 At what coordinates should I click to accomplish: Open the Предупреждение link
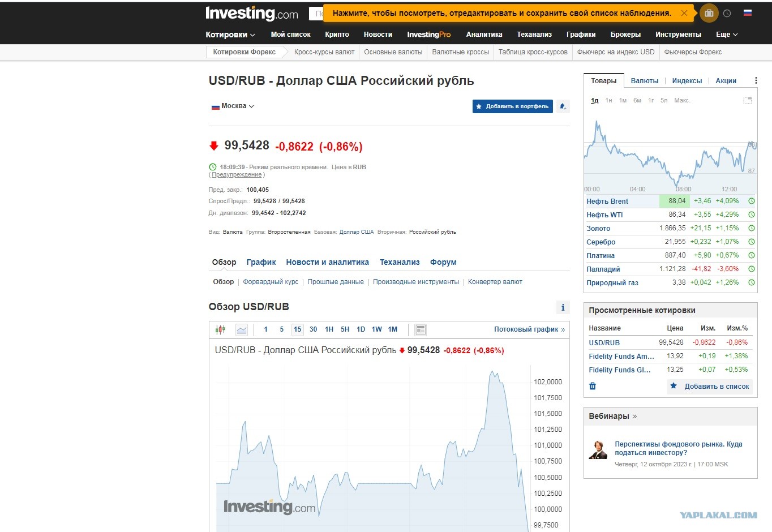click(237, 174)
